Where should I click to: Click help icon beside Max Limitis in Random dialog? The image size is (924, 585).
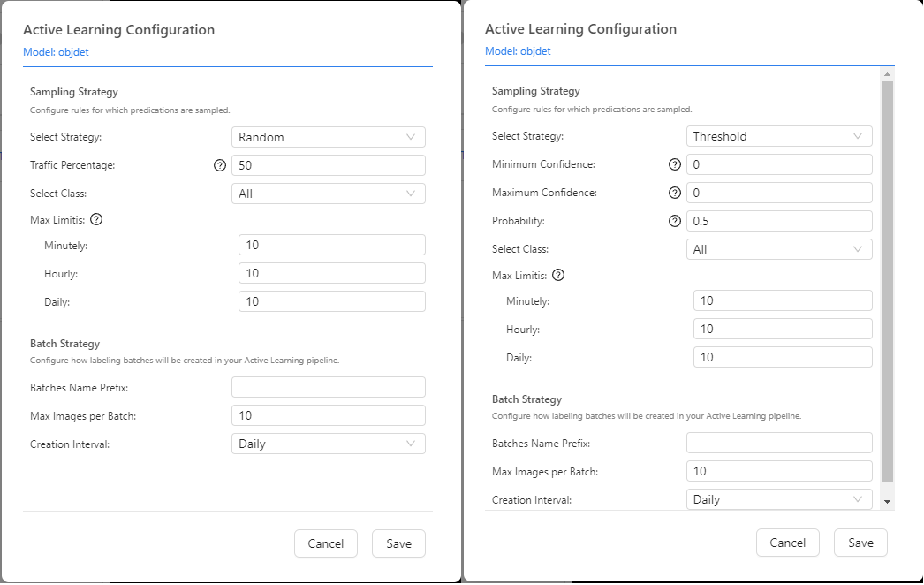(96, 219)
